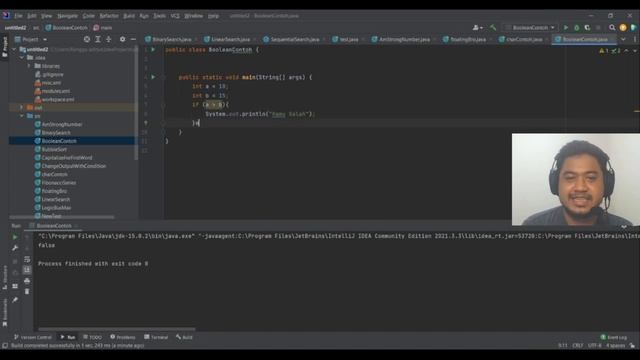Toggle Project tool window vertical stripe button

(x=5, y=46)
